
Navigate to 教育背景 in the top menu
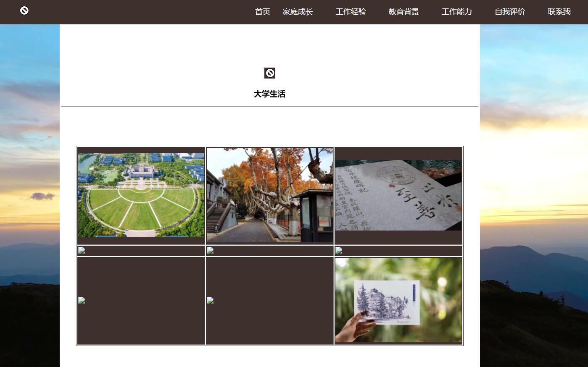pyautogui.click(x=403, y=12)
